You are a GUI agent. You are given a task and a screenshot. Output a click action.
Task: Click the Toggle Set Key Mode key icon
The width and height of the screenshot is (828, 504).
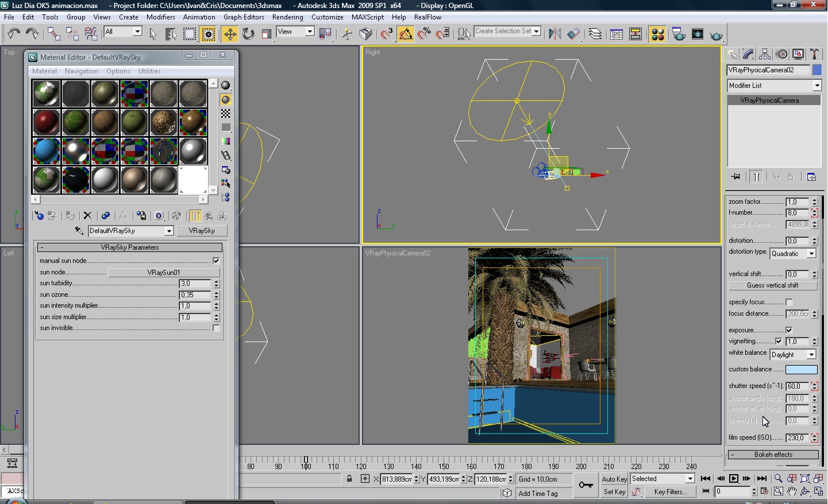(x=586, y=485)
